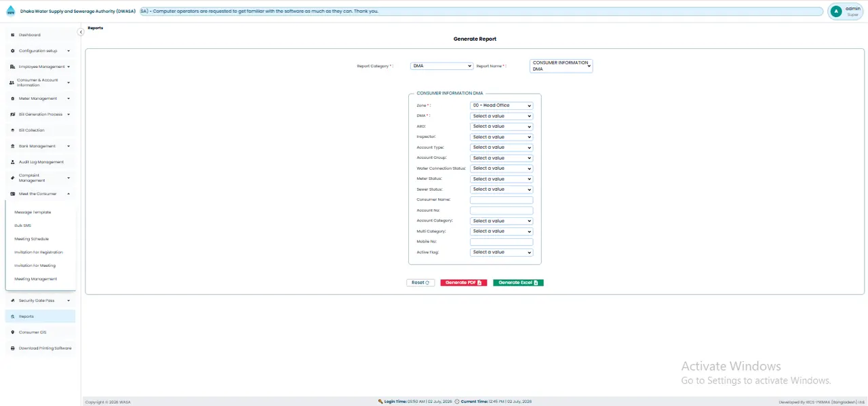Open Download Printing Software
Screen dimensions: 868x406
40,348
